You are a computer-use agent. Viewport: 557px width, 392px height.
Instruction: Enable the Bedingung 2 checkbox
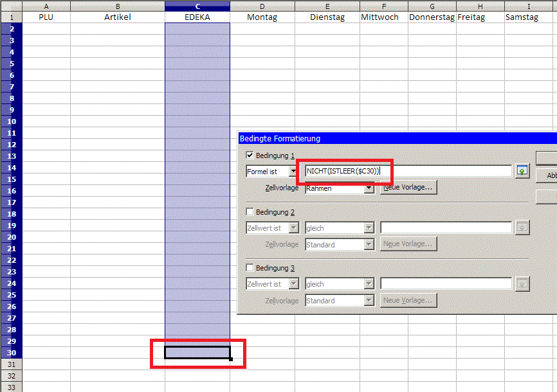click(250, 211)
